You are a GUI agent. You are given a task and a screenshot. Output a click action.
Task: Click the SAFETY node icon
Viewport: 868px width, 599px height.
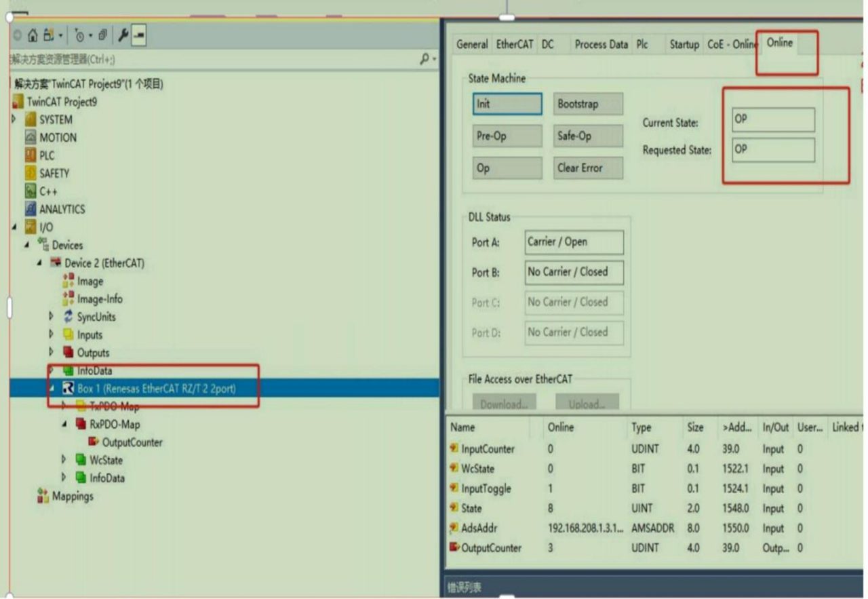click(31, 173)
